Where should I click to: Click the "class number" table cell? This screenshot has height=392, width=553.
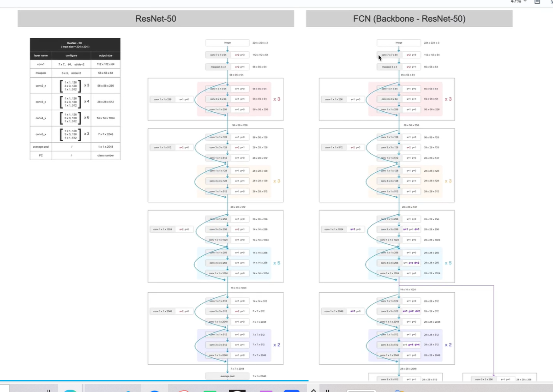tap(105, 155)
